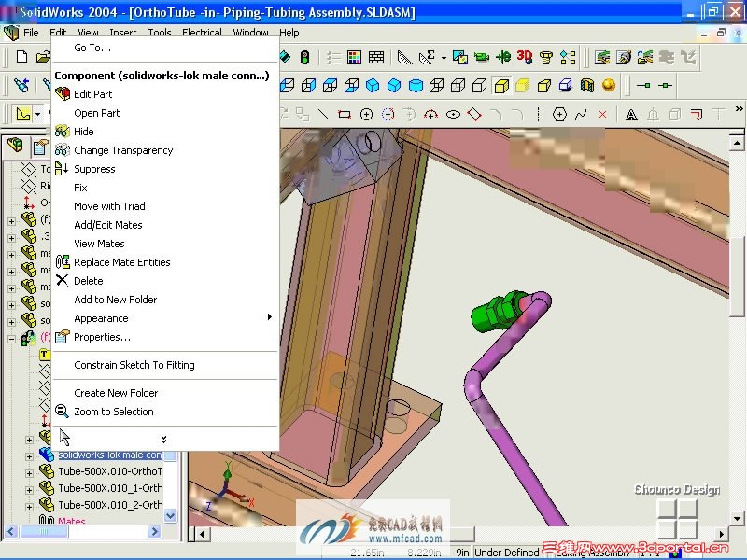This screenshot has height=560, width=747.
Task: Expand the Tube-500X.010-OrthoT tree node
Action: 29,473
